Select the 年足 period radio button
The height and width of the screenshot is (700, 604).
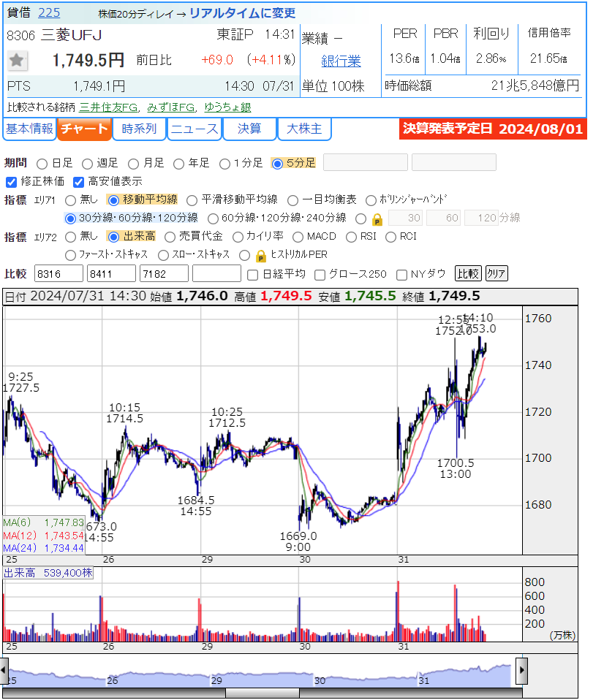(178, 164)
